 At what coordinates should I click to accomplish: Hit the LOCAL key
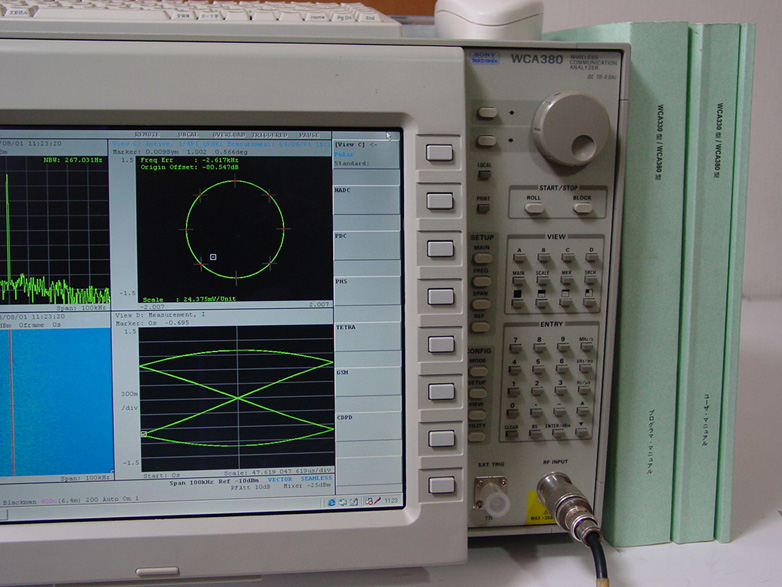(484, 175)
